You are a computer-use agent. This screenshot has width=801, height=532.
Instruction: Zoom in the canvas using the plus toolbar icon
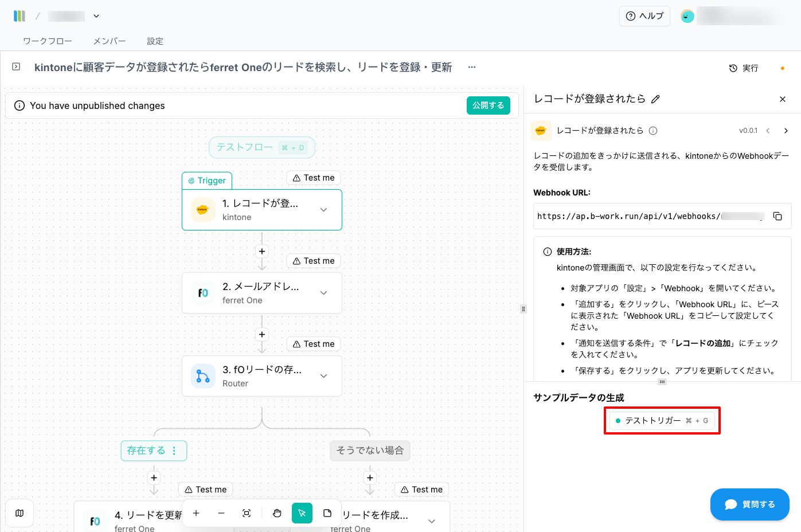[196, 513]
